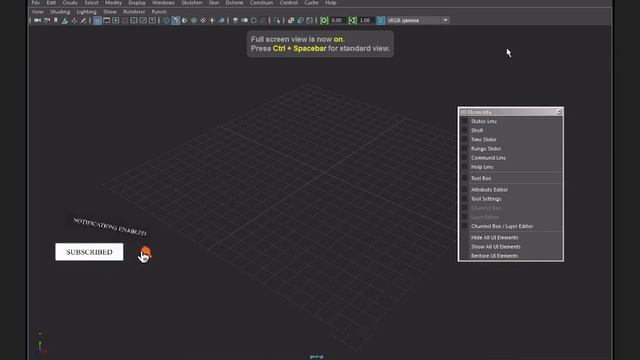Open the panel Show menu
640x360 pixels.
110,12
